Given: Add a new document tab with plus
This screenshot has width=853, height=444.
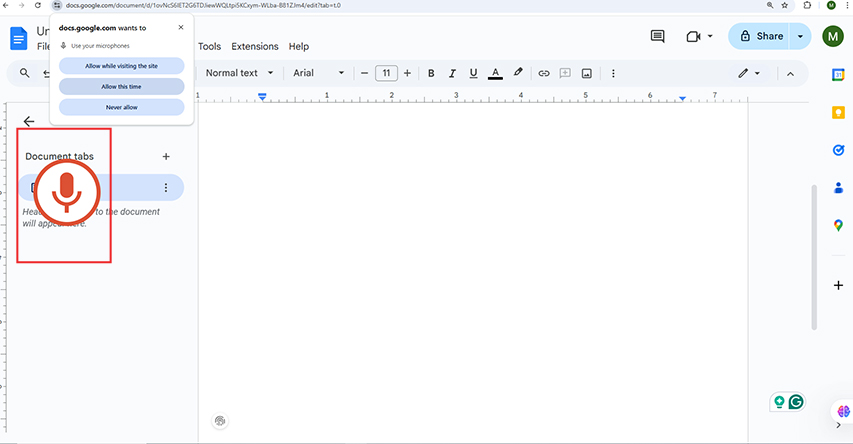Looking at the screenshot, I should (x=166, y=157).
